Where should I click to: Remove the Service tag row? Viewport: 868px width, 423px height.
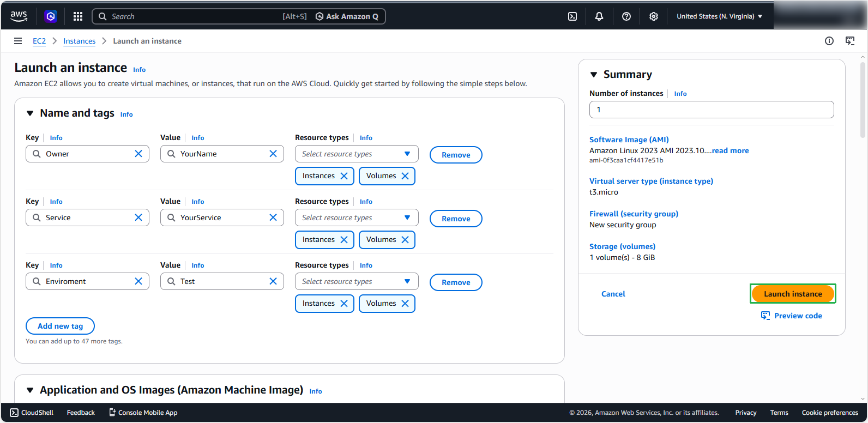(x=456, y=219)
